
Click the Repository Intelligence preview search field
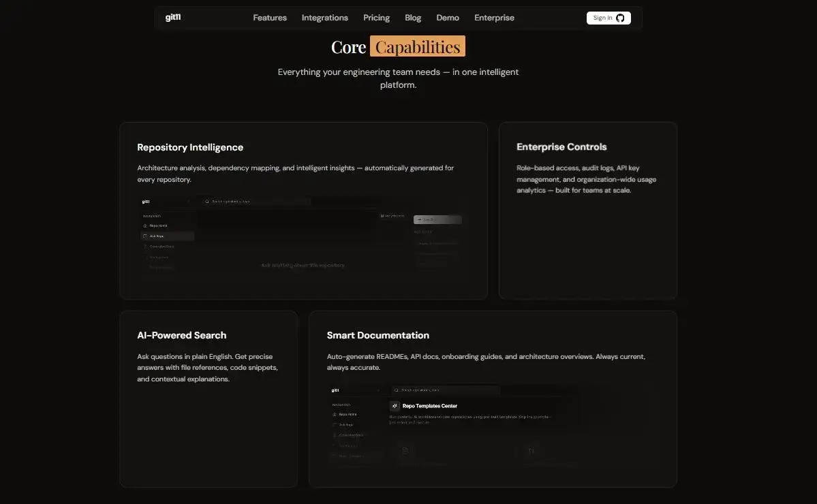(x=257, y=202)
